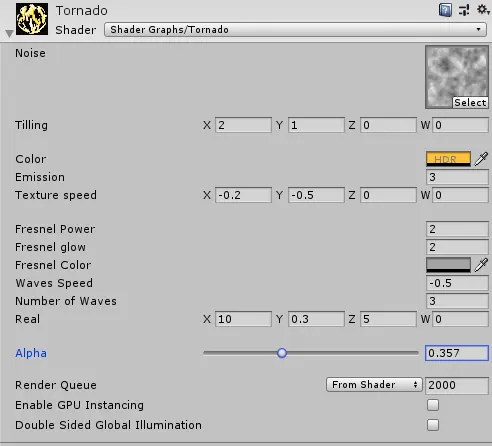Open the orange HDR Color swatch
492x446 pixels.
click(x=448, y=159)
